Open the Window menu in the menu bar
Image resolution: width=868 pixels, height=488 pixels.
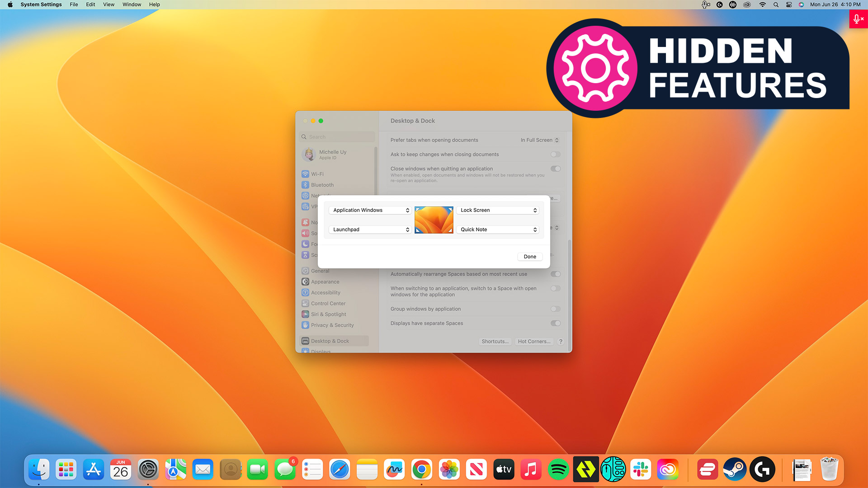(132, 5)
